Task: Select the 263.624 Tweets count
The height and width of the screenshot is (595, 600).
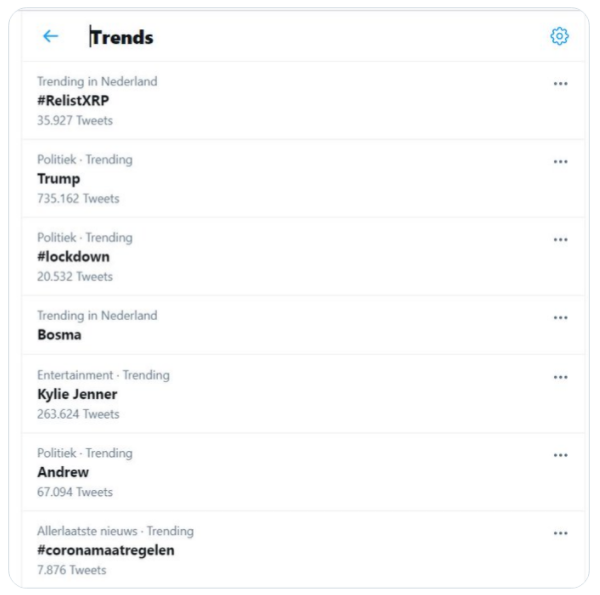Action: (x=78, y=414)
